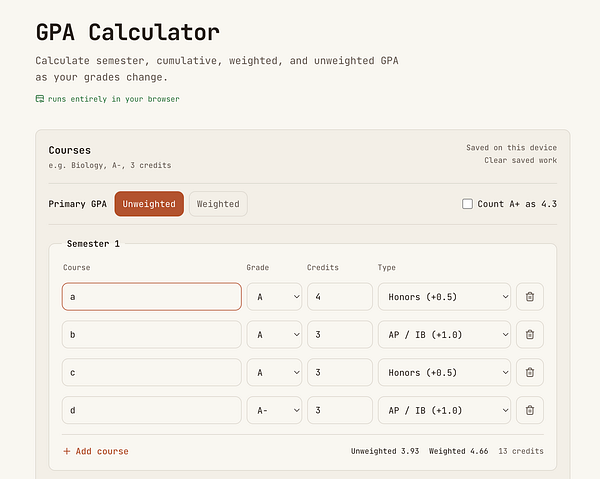Expand the Honors type dropdown for course c
This screenshot has width=600, height=479.
444,372
